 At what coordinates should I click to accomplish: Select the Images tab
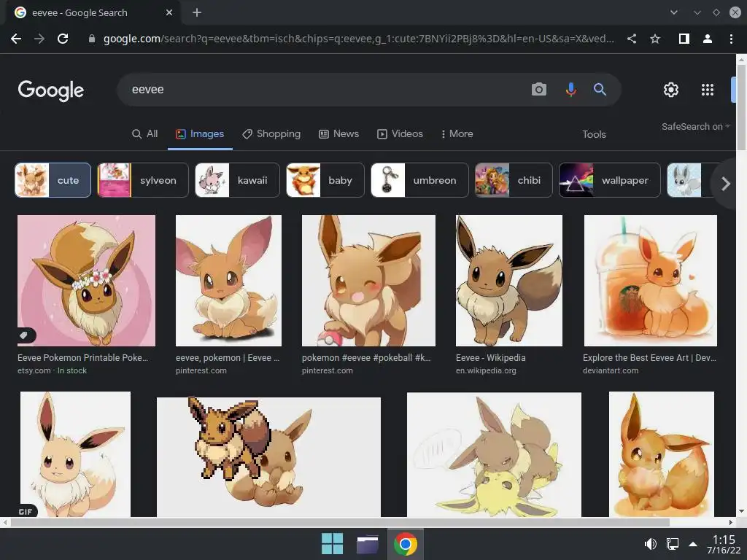click(200, 134)
